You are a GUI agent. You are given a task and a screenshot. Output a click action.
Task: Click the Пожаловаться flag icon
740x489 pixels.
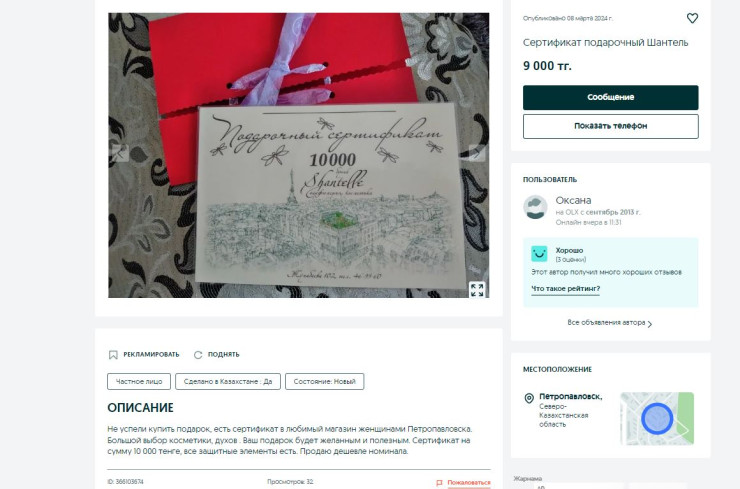pos(439,482)
